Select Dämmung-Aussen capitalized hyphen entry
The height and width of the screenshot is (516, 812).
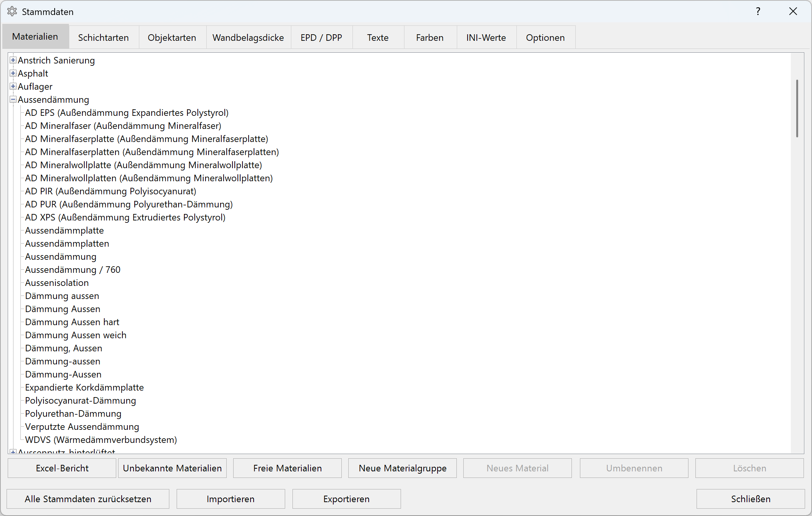click(63, 374)
